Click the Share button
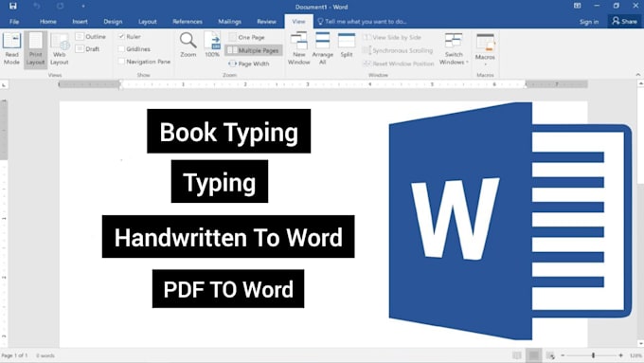Image resolution: width=644 pixels, height=363 pixels. [x=624, y=21]
